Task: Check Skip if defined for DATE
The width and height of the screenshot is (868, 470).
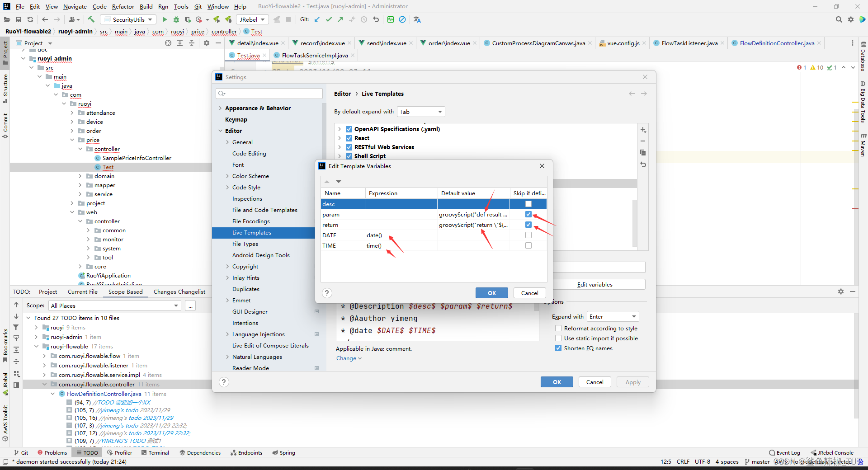Action: (528, 235)
